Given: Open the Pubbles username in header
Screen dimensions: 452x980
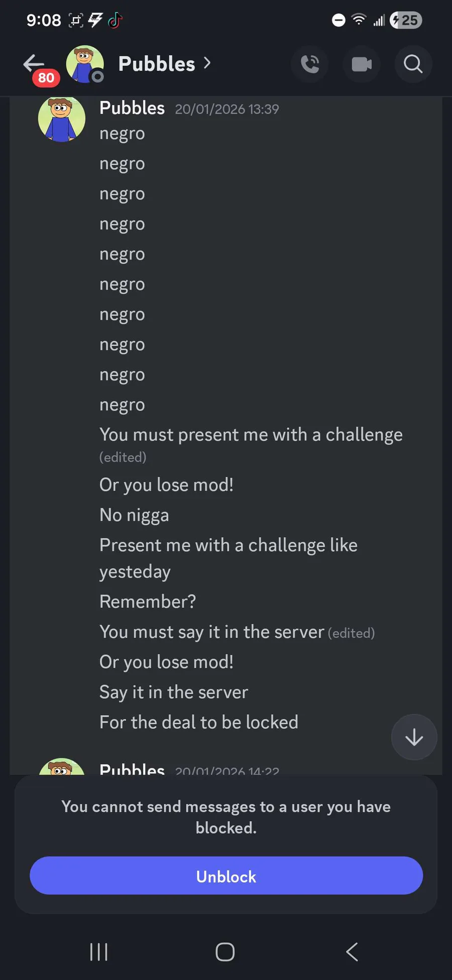Looking at the screenshot, I should pyautogui.click(x=156, y=64).
